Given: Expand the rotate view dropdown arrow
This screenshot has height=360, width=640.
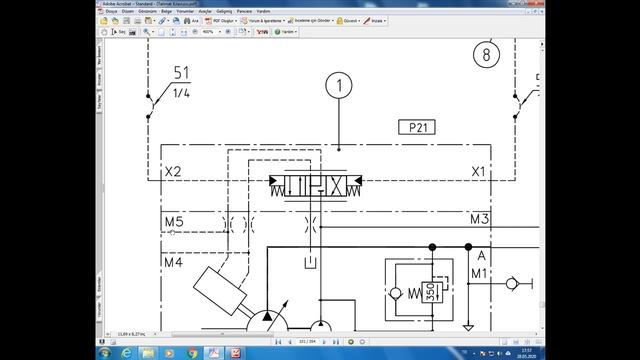Looking at the screenshot, I should tap(249, 32).
